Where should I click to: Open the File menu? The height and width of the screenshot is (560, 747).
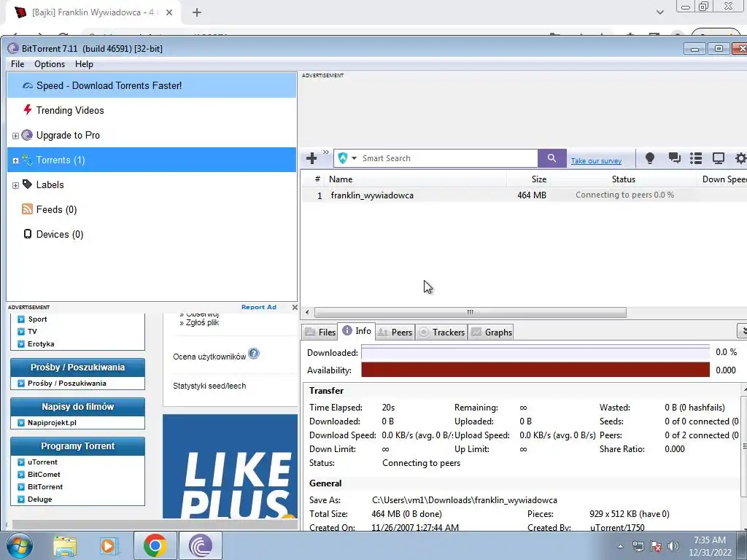(x=18, y=64)
